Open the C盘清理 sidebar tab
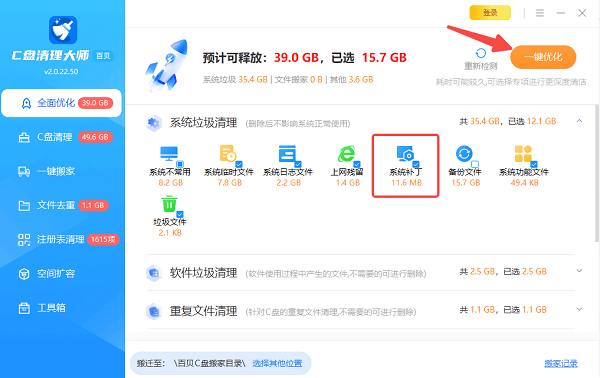The height and width of the screenshot is (378, 600). point(61,137)
